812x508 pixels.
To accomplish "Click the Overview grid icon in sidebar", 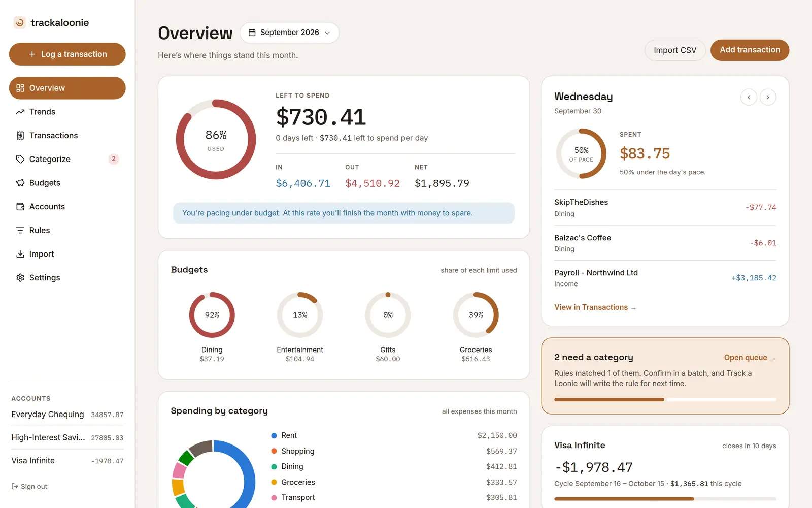I will click(x=20, y=88).
